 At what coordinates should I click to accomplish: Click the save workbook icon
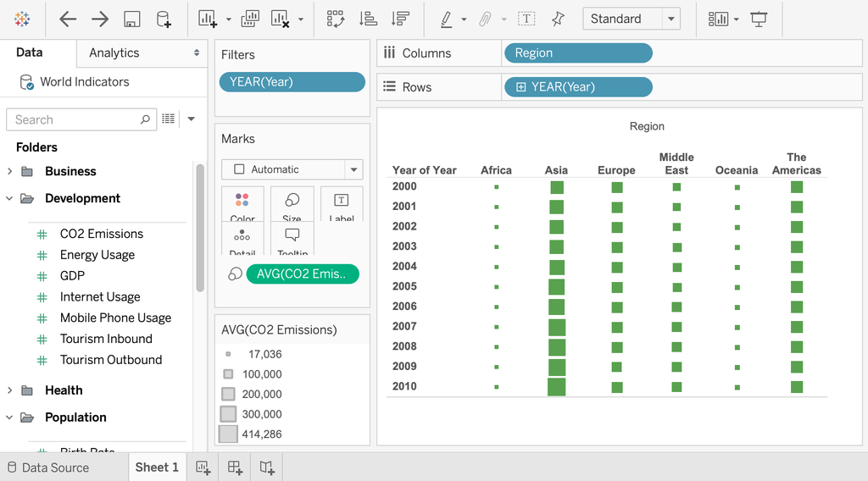tap(131, 19)
